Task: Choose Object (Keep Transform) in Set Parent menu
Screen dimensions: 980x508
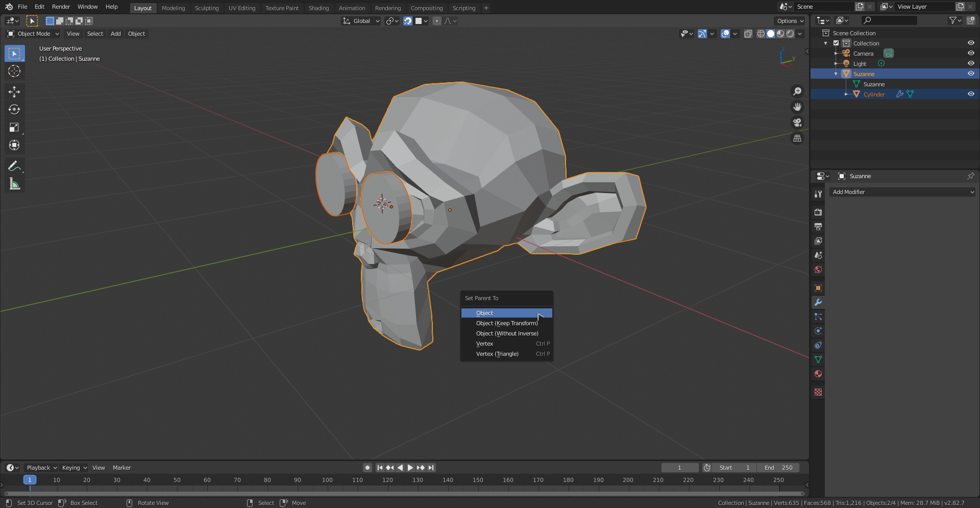Action: pos(507,323)
